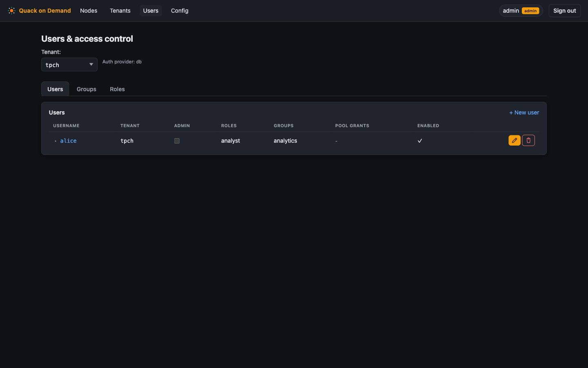Click the Enabled checkmark for alice
Viewport: 588px width, 368px height.
pos(420,141)
